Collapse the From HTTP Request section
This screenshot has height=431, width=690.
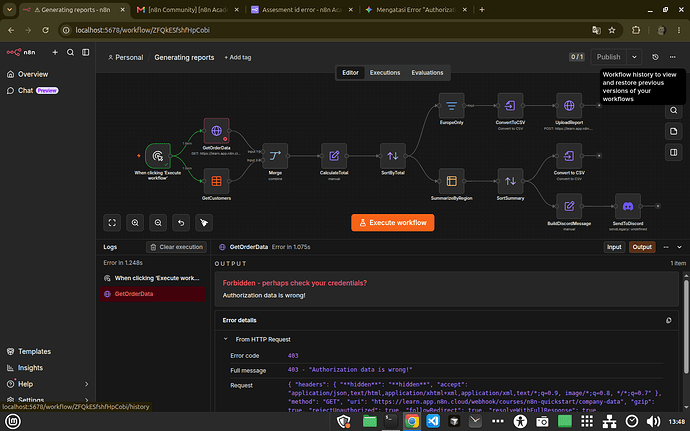[226, 339]
